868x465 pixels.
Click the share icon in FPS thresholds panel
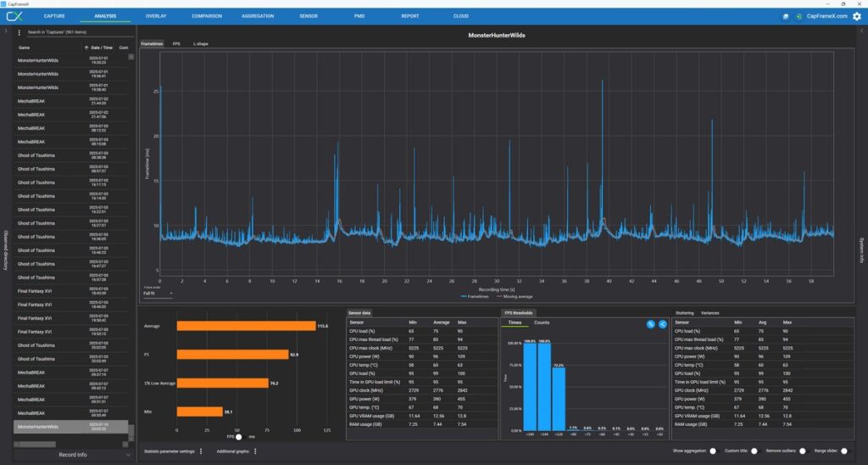663,324
